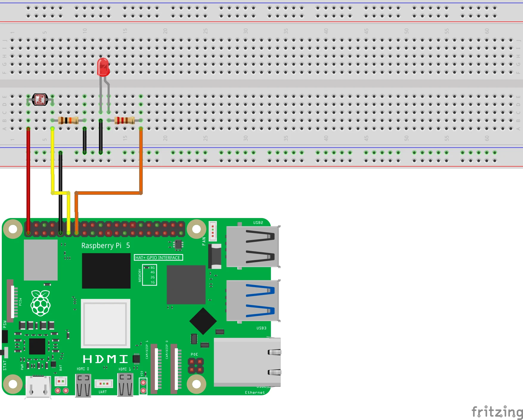Click the POE header pins
Viewport: 523px width, 420px height.
coord(196,366)
